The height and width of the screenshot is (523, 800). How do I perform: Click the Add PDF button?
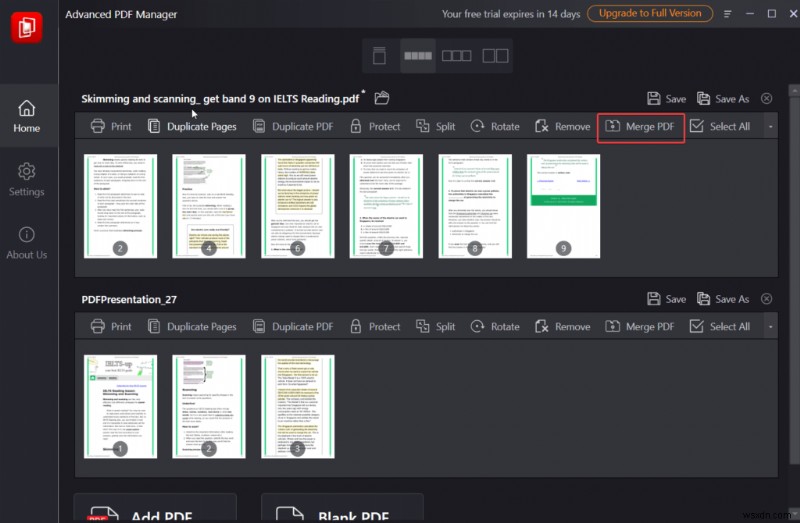point(155,508)
